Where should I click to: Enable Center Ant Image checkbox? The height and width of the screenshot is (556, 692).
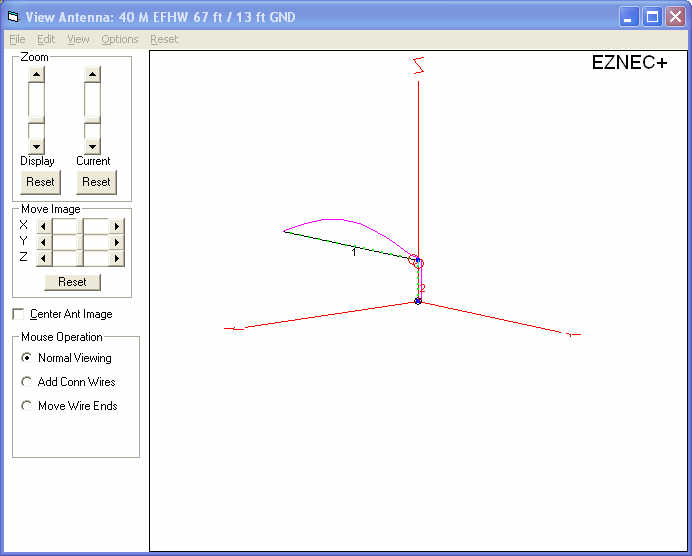pyautogui.click(x=19, y=314)
